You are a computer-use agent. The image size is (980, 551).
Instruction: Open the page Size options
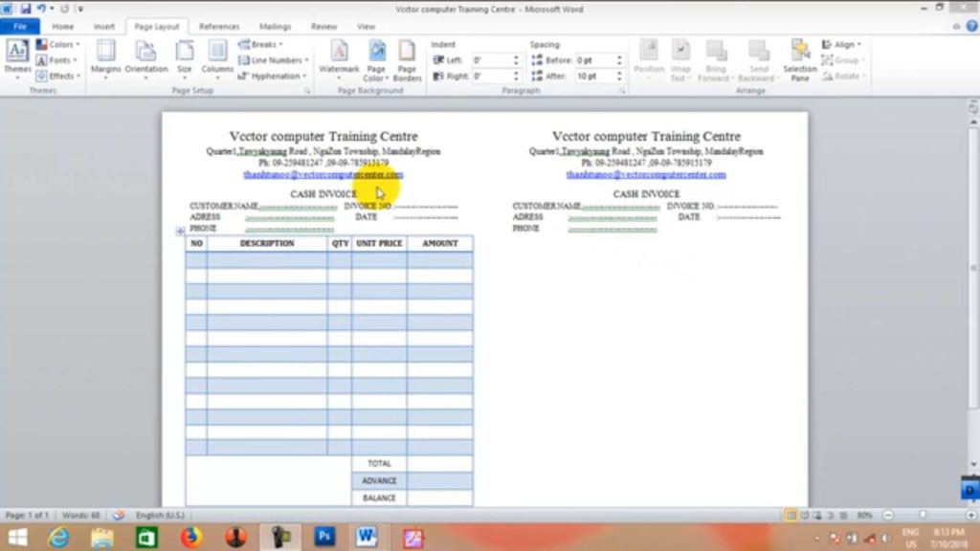click(185, 60)
